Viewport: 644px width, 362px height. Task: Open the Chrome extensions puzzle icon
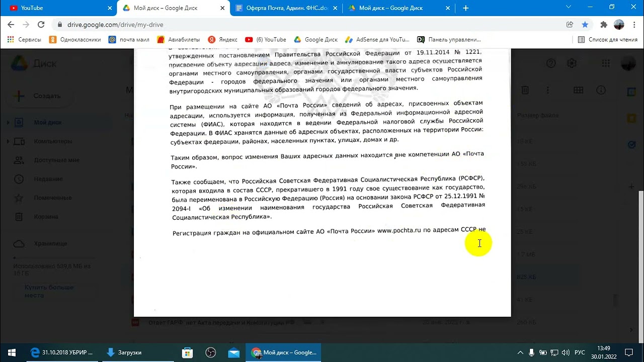[x=604, y=25]
